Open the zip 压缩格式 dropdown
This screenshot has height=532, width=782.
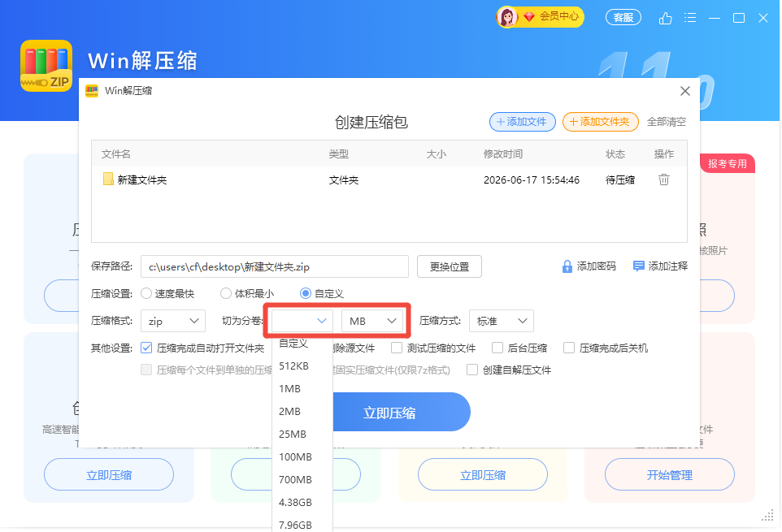(173, 321)
